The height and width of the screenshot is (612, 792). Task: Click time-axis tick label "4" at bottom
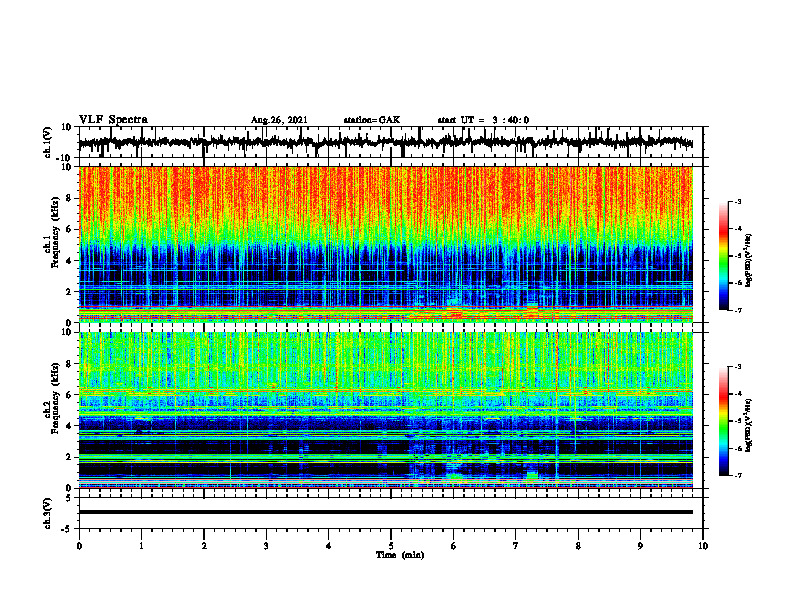pyautogui.click(x=329, y=546)
